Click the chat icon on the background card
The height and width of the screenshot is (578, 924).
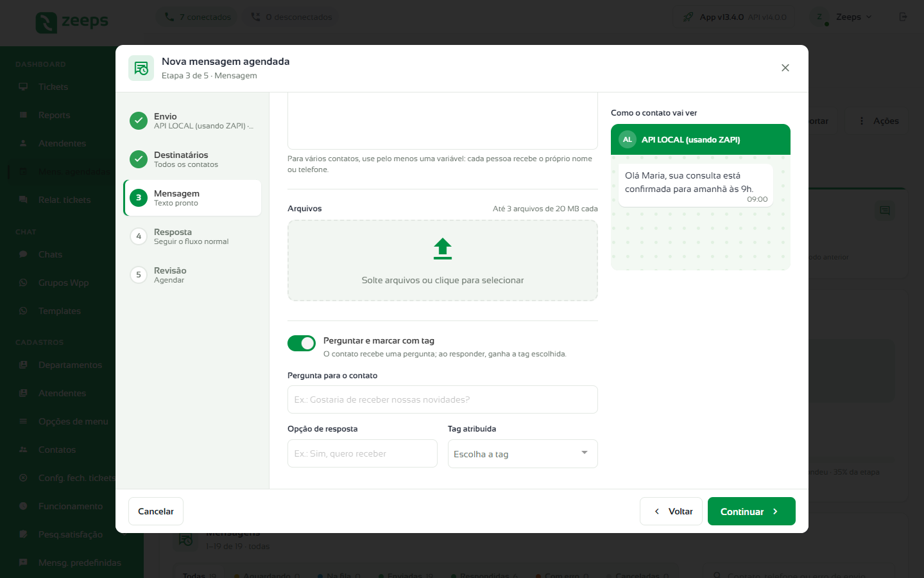click(885, 211)
